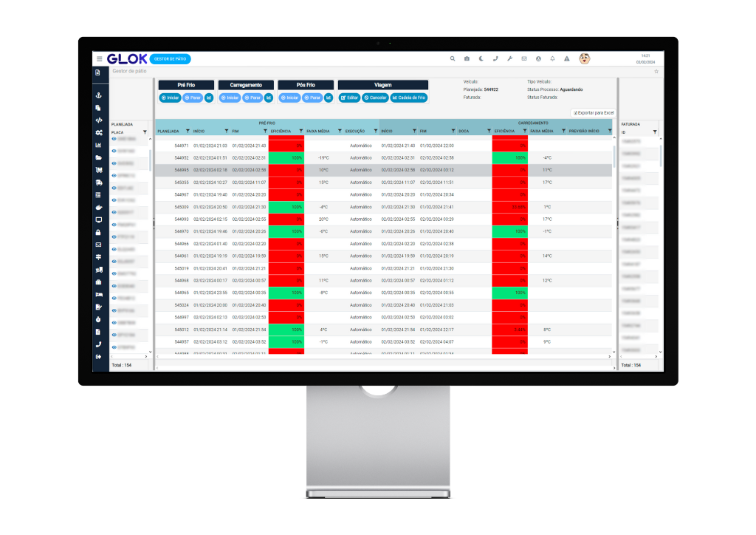Click the search magnifier icon in top bar
This screenshot has width=756, height=535.
[x=453, y=58]
